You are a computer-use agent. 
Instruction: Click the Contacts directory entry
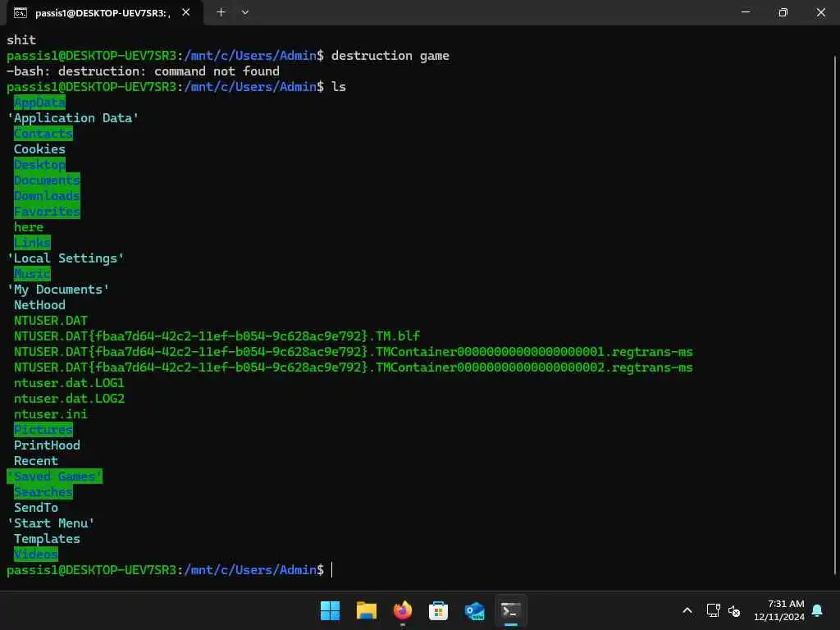(x=43, y=134)
